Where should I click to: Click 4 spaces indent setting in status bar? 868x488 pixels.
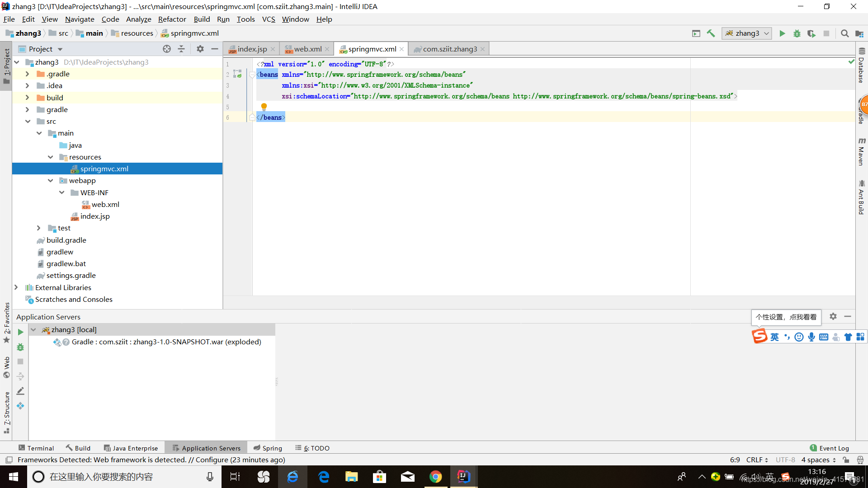pyautogui.click(x=819, y=460)
